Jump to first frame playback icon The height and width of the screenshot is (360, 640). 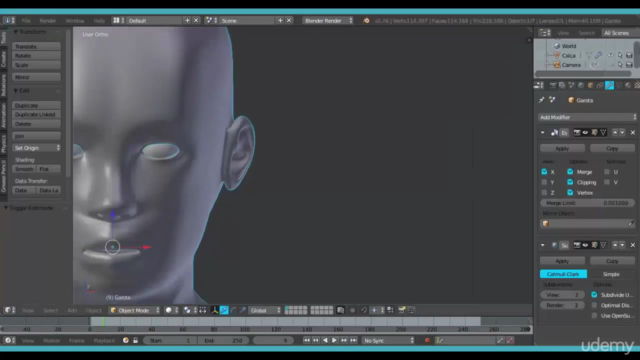[x=307, y=340]
